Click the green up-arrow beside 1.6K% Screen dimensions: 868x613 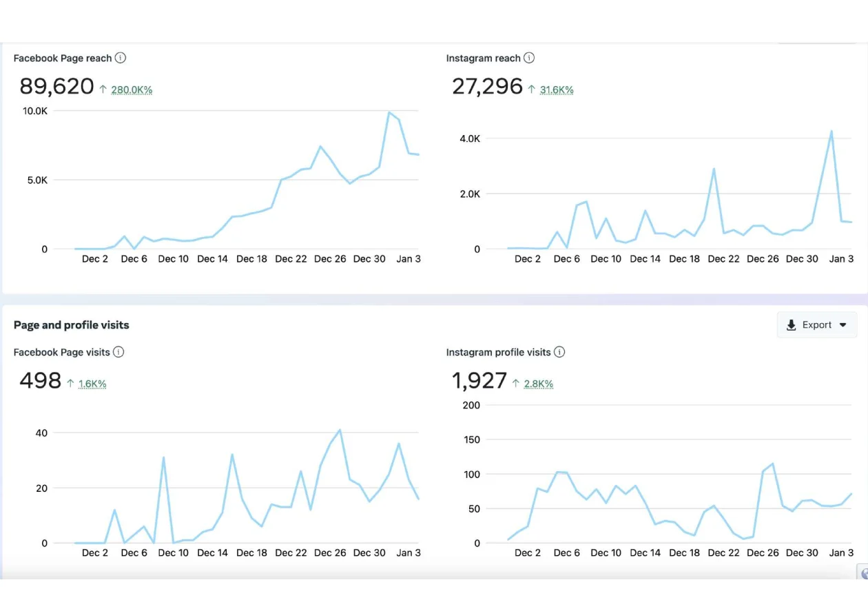click(x=72, y=384)
